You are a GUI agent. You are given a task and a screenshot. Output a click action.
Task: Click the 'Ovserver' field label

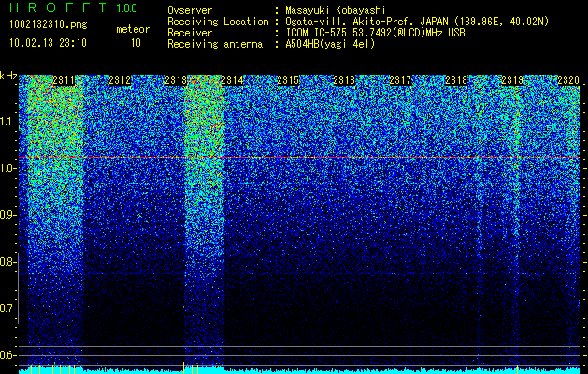[x=190, y=10]
